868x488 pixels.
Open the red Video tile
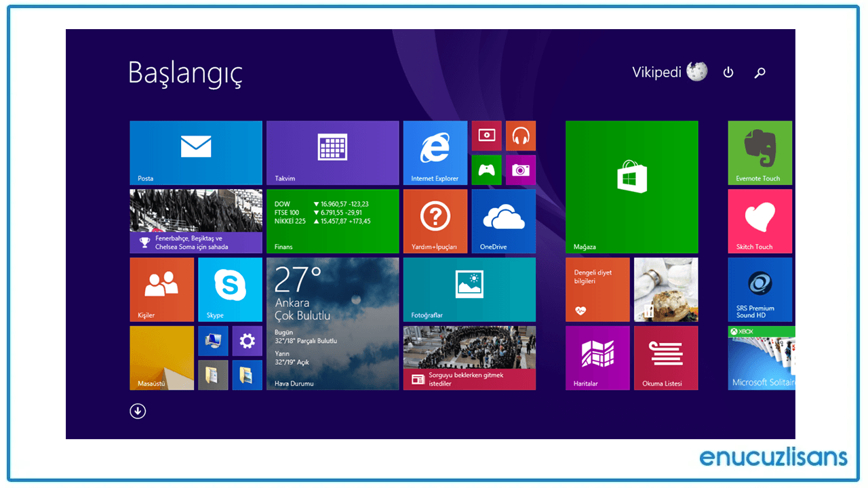487,136
